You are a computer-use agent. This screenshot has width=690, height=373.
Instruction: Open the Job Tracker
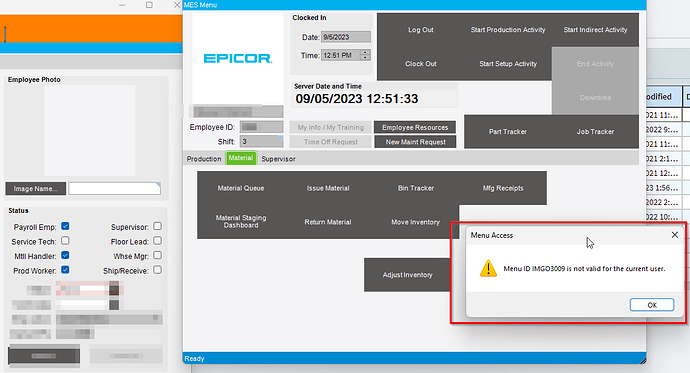click(x=595, y=132)
